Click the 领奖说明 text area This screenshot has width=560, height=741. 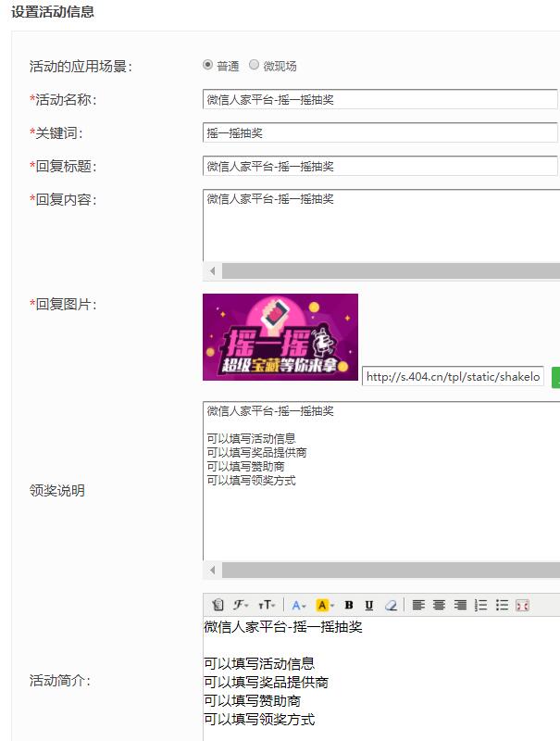click(x=381, y=481)
